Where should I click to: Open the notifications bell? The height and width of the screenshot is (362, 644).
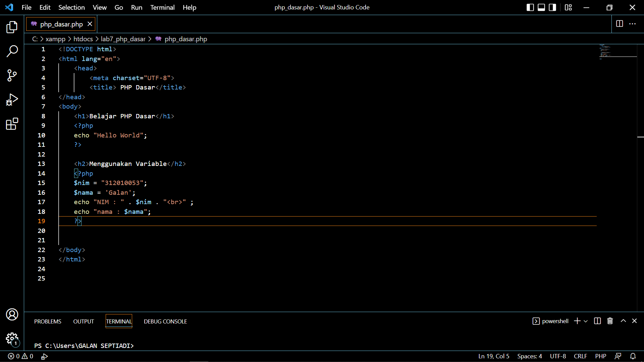633,356
